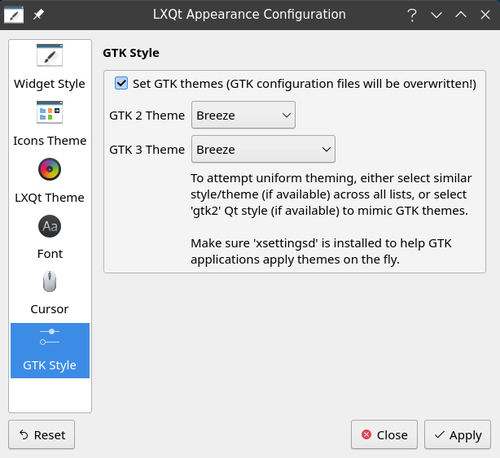Select the GTK Style sliders icon
The width and height of the screenshot is (500, 458).
(50, 337)
